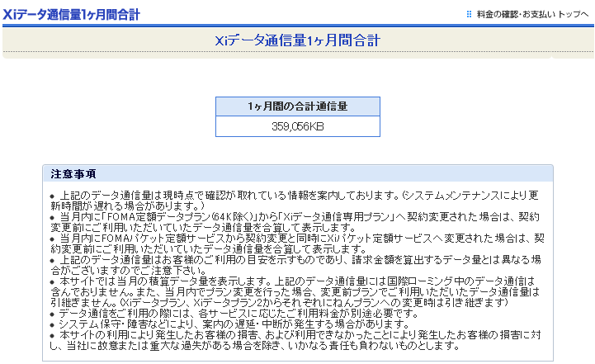Click note about FOMAパケット定額サービス contract change
Viewport: 595px width, 364px height.
(297, 243)
